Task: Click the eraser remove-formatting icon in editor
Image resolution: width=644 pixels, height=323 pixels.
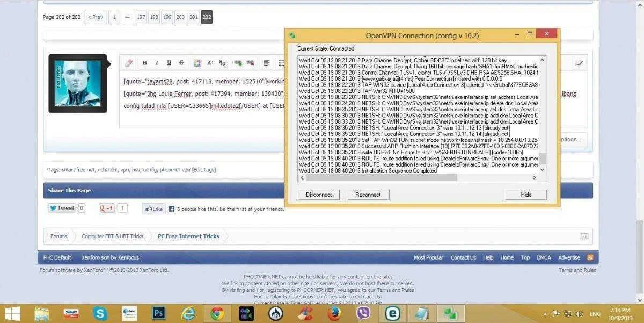Action: coord(129,63)
